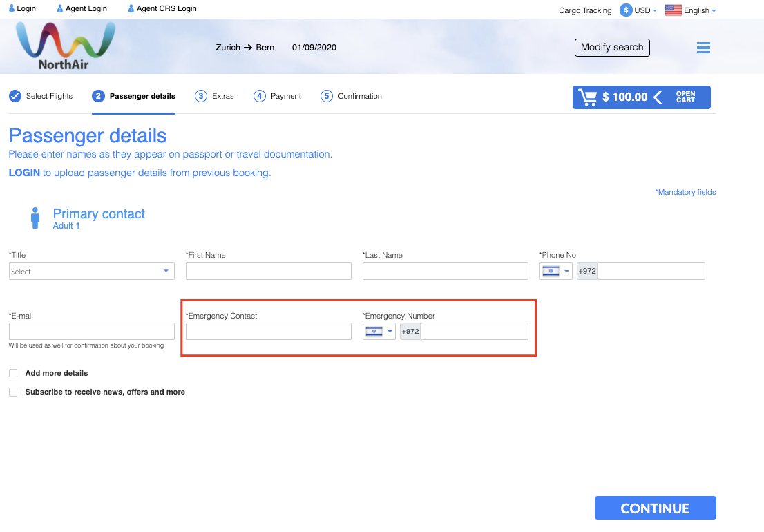Expand the Phone No country flag dropdown
The height and width of the screenshot is (532, 764).
click(x=556, y=272)
